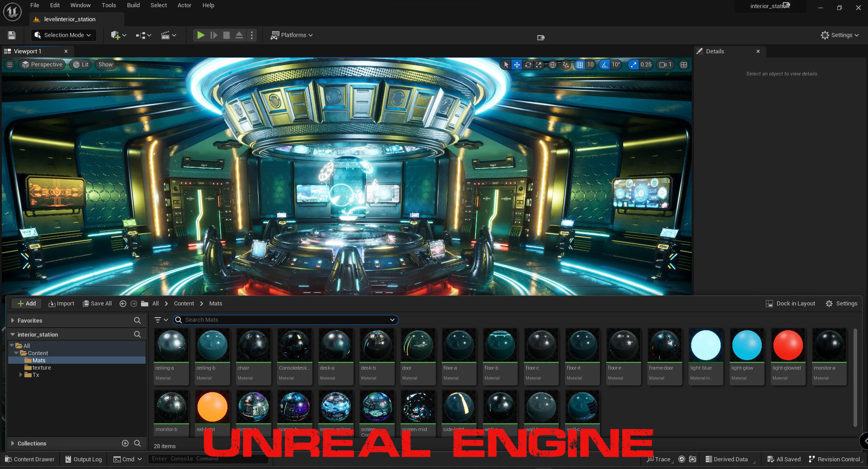Toggle grid snapping in viewport
This screenshot has height=469, width=868.
tap(580, 65)
